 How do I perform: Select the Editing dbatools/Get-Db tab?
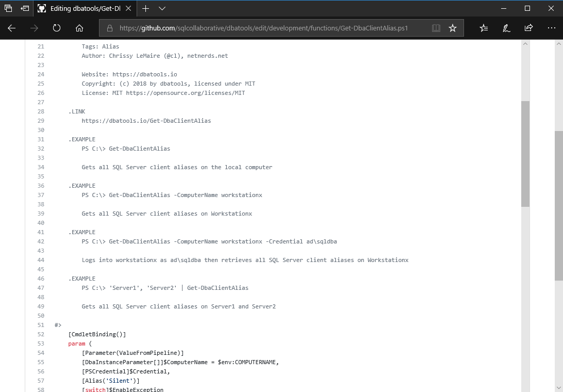[x=82, y=8]
